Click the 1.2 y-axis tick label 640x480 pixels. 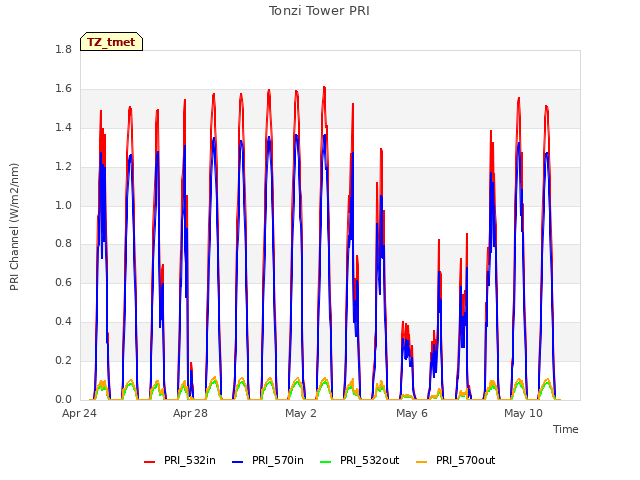(x=63, y=167)
